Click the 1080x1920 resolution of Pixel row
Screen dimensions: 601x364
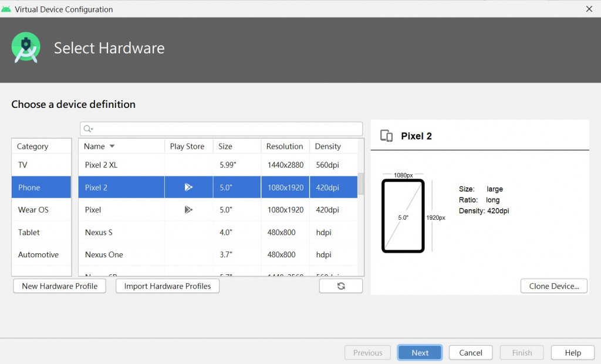tap(285, 210)
